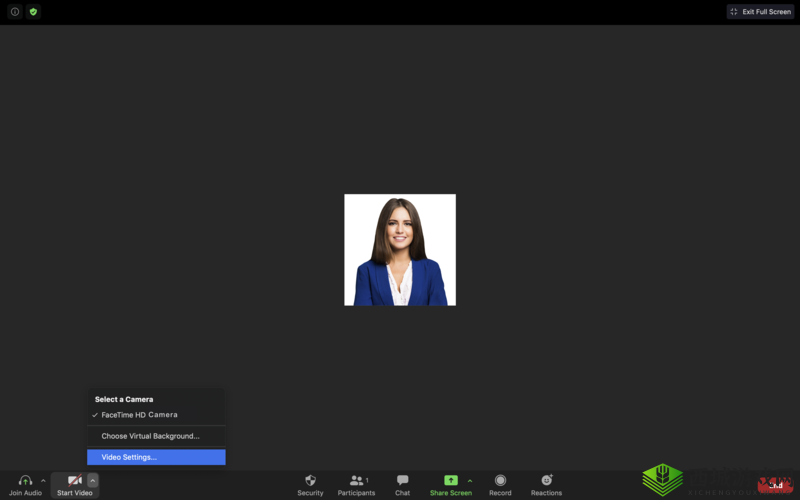Click the Join Audio headphone icon

[x=25, y=481]
